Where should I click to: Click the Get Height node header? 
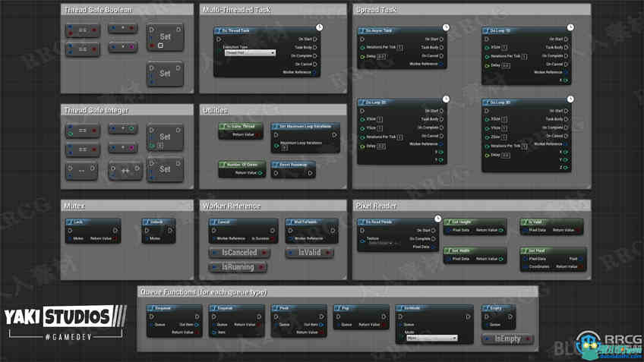[475, 222]
